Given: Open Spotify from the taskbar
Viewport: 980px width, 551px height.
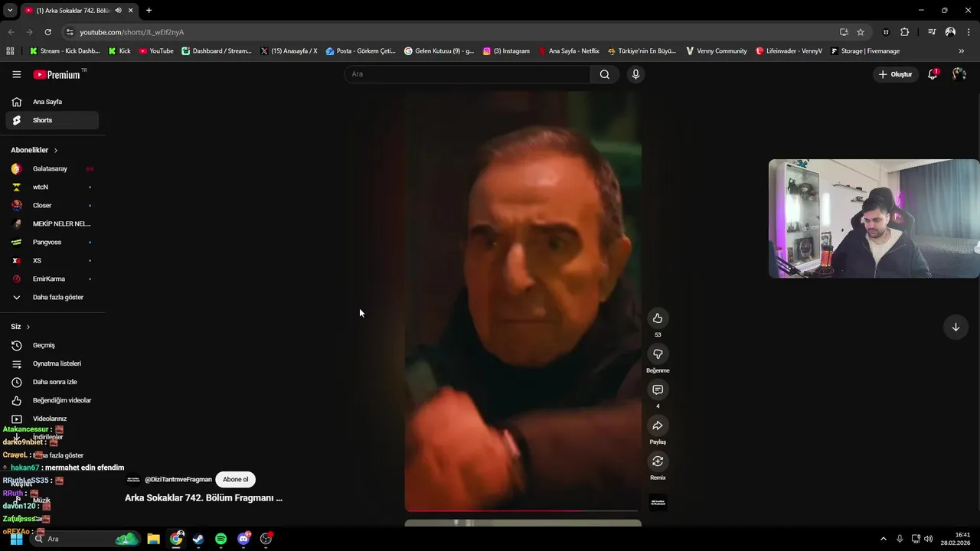Looking at the screenshot, I should [220, 539].
